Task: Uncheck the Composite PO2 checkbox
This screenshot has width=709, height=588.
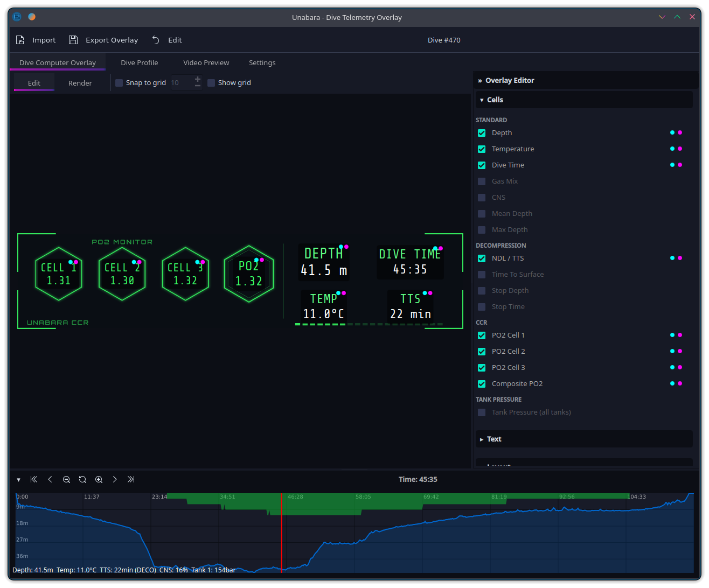Action: pos(482,384)
